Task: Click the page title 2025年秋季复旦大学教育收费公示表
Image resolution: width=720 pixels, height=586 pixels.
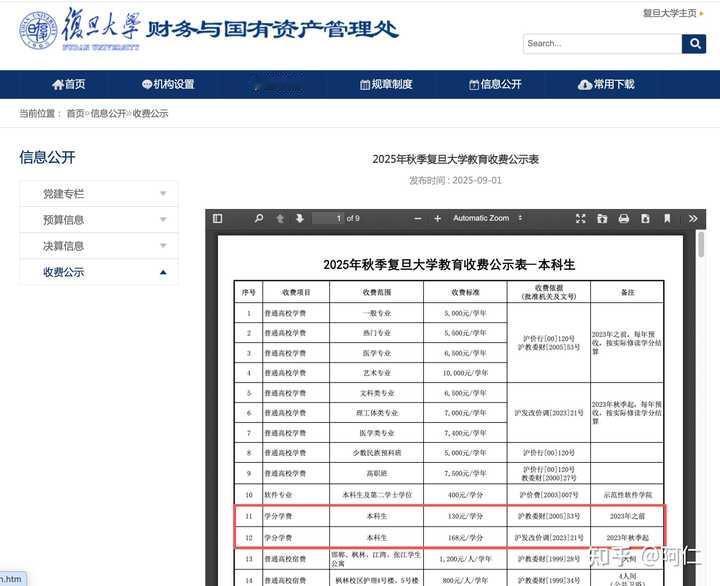Action: pyautogui.click(x=455, y=159)
